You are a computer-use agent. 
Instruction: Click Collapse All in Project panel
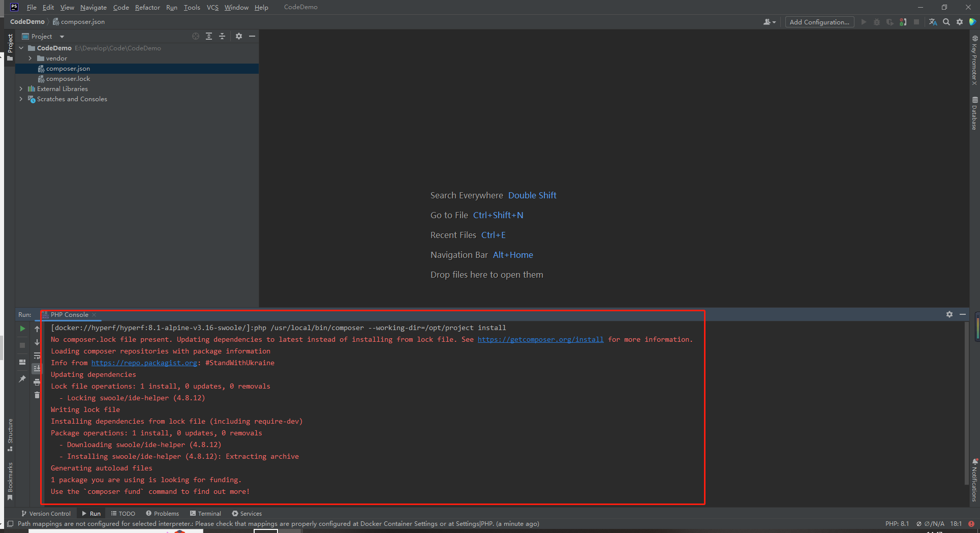tap(222, 36)
